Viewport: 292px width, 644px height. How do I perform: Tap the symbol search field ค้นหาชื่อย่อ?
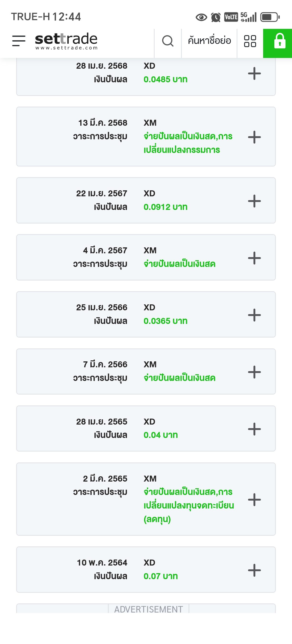(x=209, y=41)
